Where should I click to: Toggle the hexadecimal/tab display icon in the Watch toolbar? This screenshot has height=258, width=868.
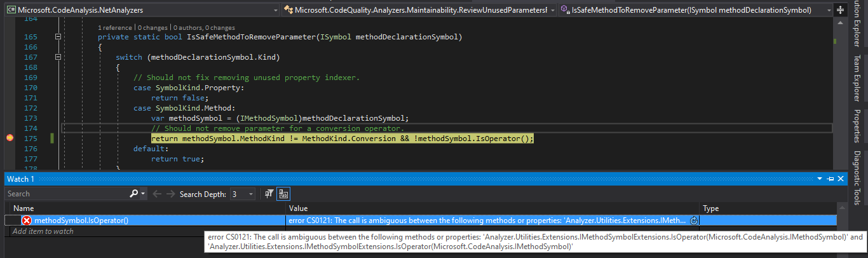283,194
